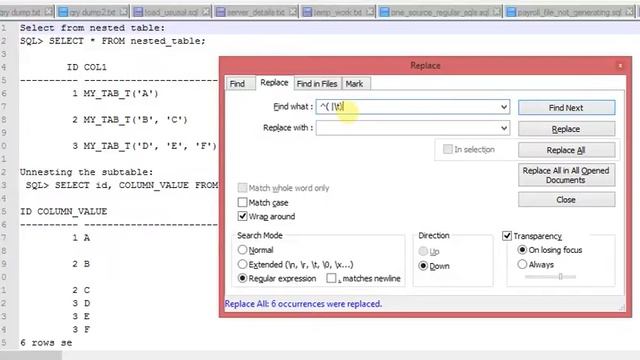Click file icon on payroll_file_not_generating.sql tab
640x360 pixels.
coord(511,12)
